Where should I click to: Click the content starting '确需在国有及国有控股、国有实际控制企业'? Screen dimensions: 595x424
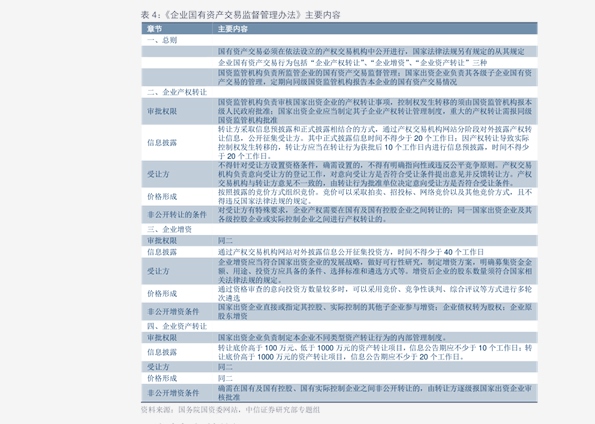[375, 393]
